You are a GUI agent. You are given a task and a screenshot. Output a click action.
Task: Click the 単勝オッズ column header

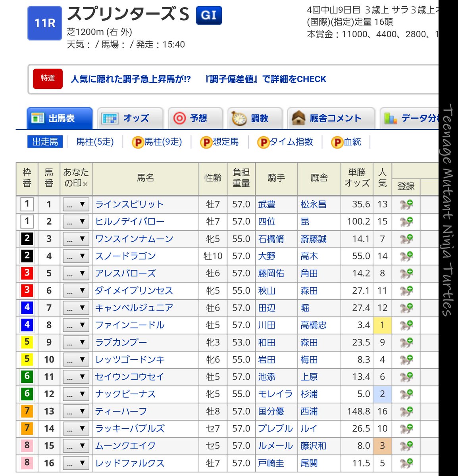[357, 178]
